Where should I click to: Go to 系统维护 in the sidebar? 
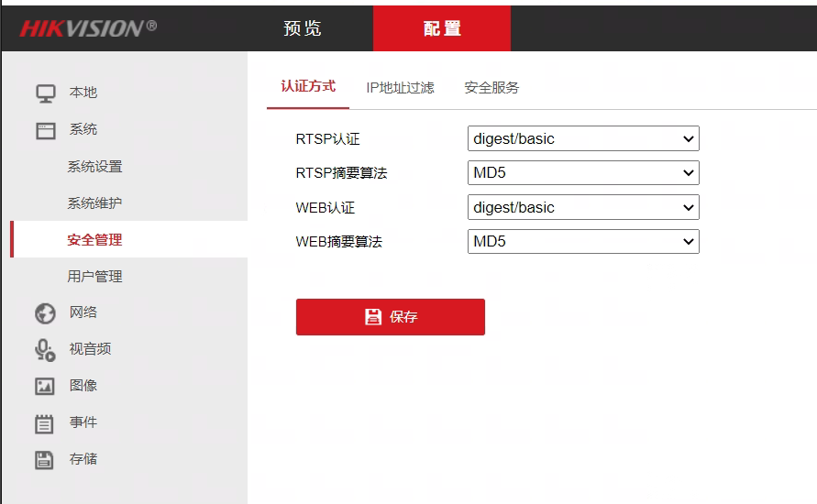point(94,203)
